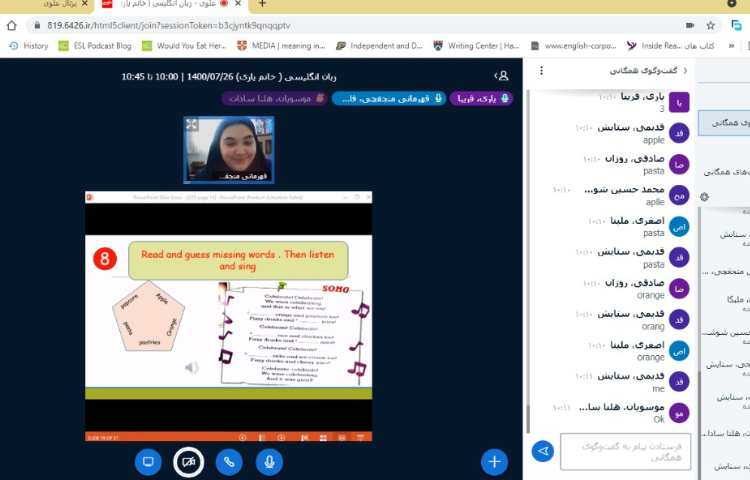
Task: Expand the purple talking-user name chip
Action: [x=482, y=98]
